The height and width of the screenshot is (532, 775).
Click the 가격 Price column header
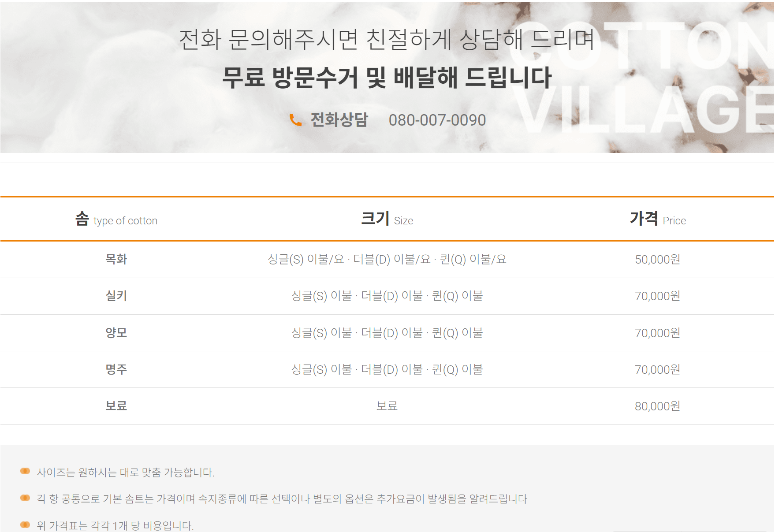click(658, 219)
